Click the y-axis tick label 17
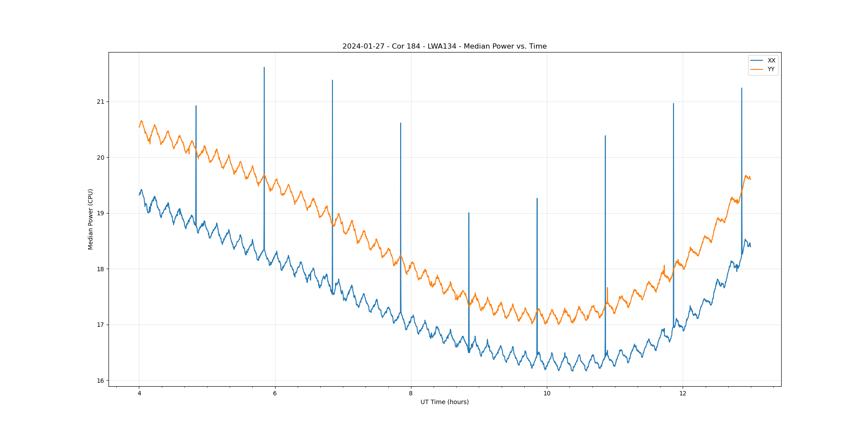This screenshot has height=434, width=868. [101, 325]
